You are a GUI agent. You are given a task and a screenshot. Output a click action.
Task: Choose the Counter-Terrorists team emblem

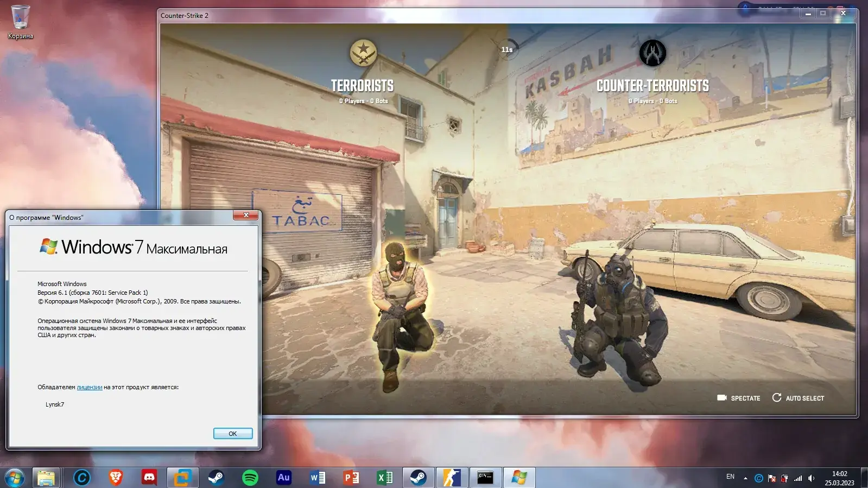(652, 53)
